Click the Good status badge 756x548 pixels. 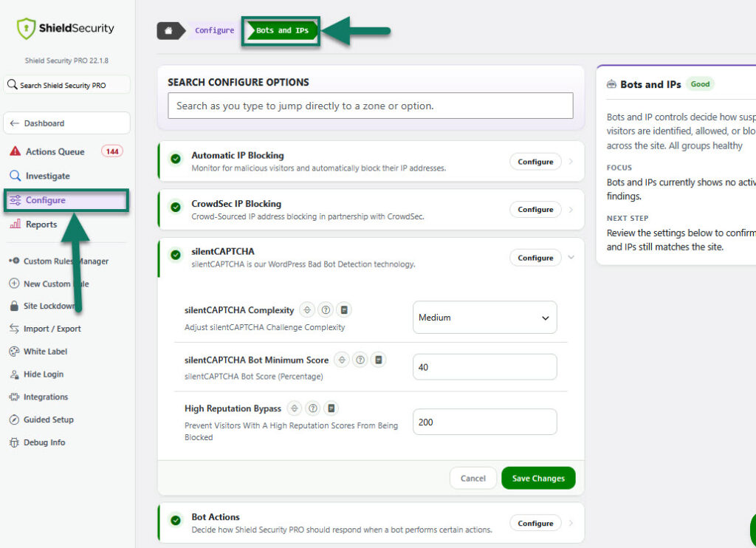pos(700,84)
